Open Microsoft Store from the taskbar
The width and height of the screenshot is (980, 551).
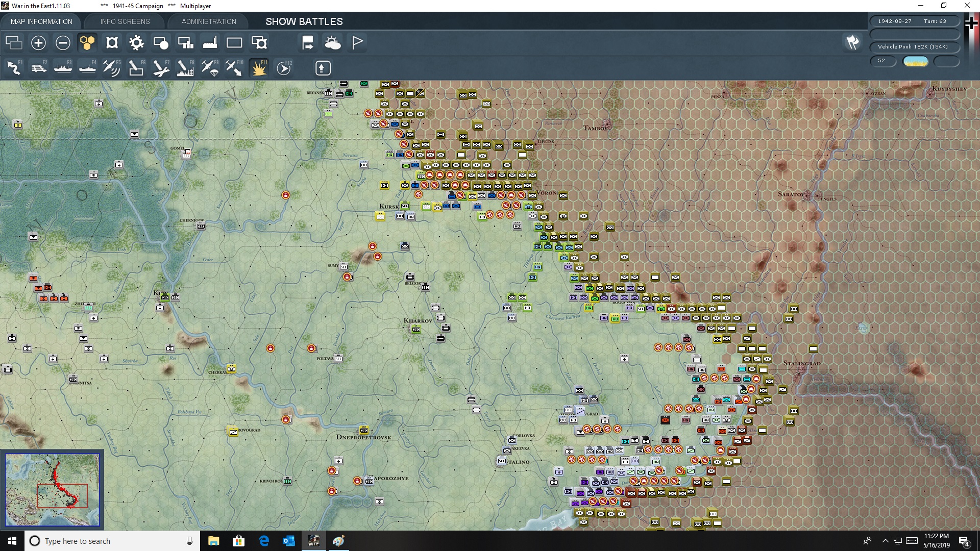238,541
